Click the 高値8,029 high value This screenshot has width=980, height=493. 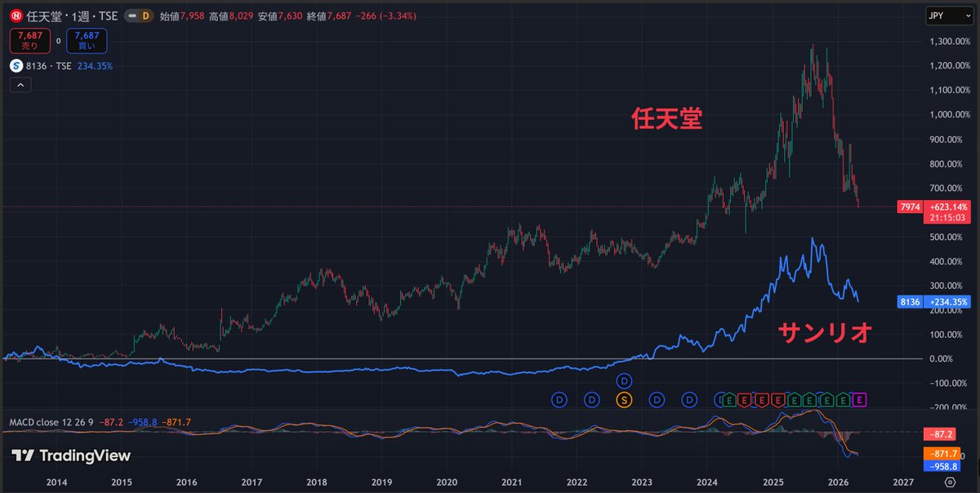tap(232, 15)
